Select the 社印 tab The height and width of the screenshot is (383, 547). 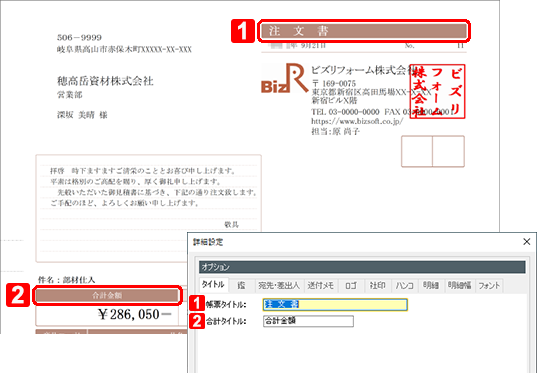pyautogui.click(x=377, y=286)
